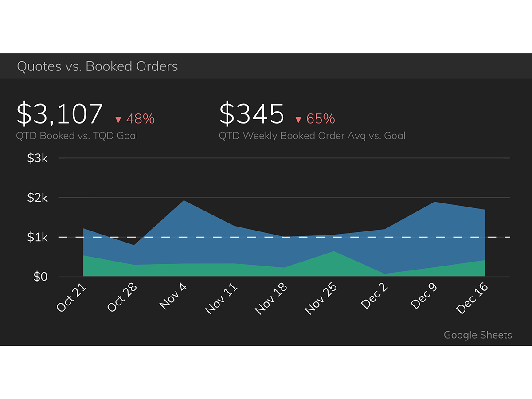Click the Nov 11 axis label
The height and width of the screenshot is (399, 532).
222,296
